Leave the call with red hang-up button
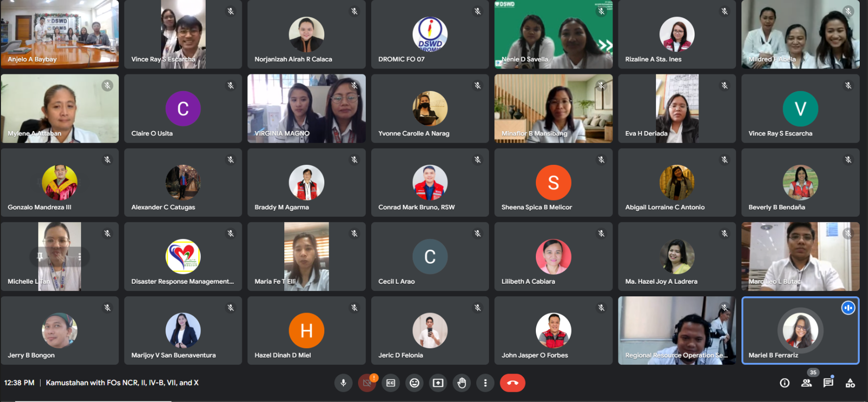This screenshot has height=402, width=868. 512,383
